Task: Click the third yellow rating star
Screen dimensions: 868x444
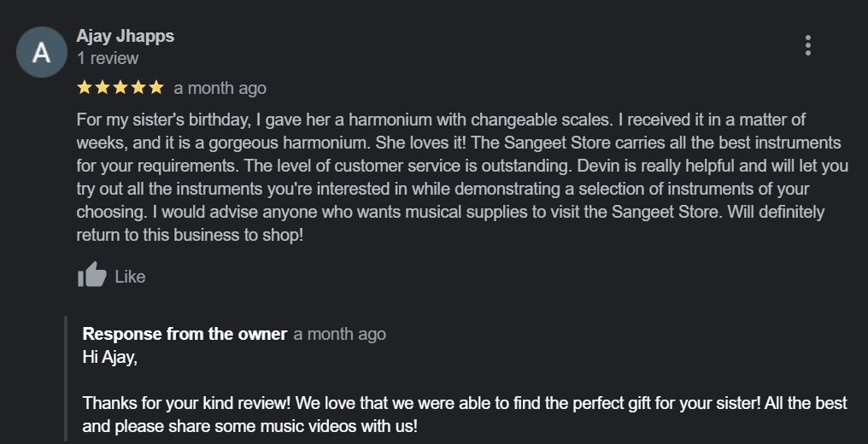Action: pos(120,87)
